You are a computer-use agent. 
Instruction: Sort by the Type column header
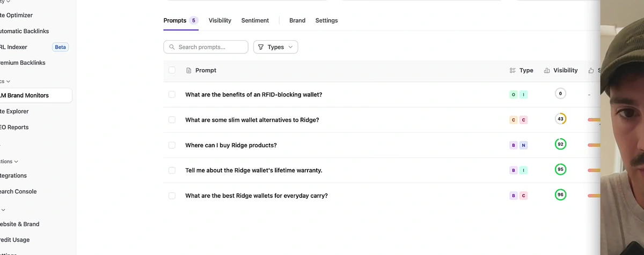tap(526, 70)
